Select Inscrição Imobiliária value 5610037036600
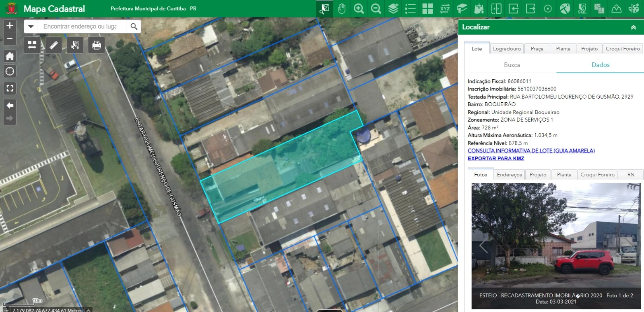 [537, 89]
